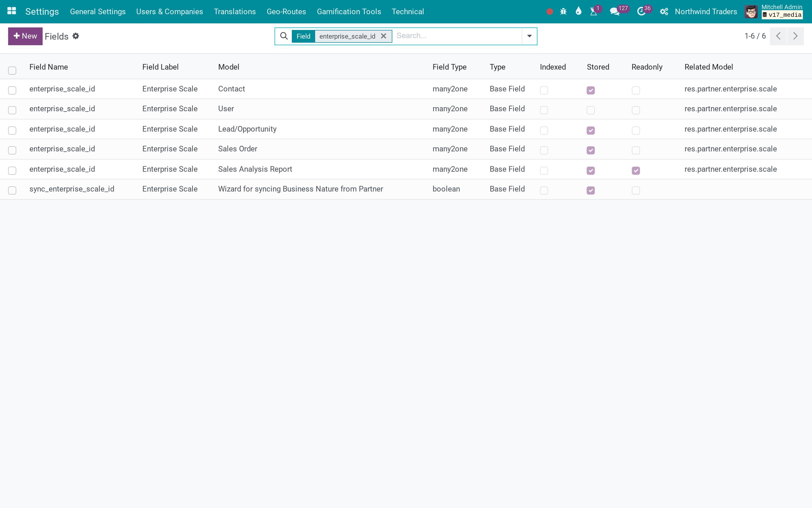Select the Sales Order row checkbox

coord(12,150)
